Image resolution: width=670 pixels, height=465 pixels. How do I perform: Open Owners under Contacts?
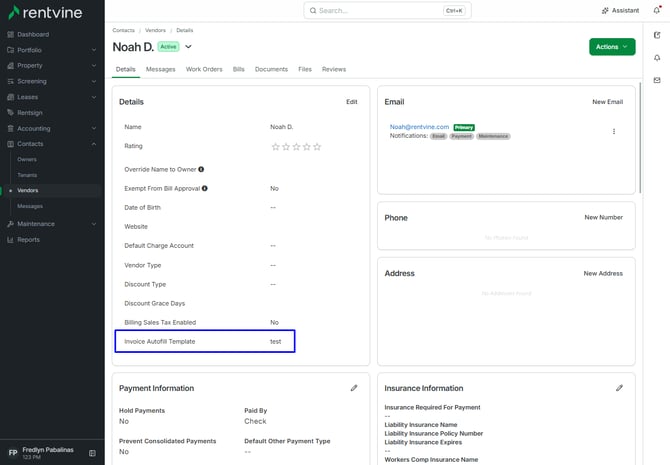pos(27,159)
